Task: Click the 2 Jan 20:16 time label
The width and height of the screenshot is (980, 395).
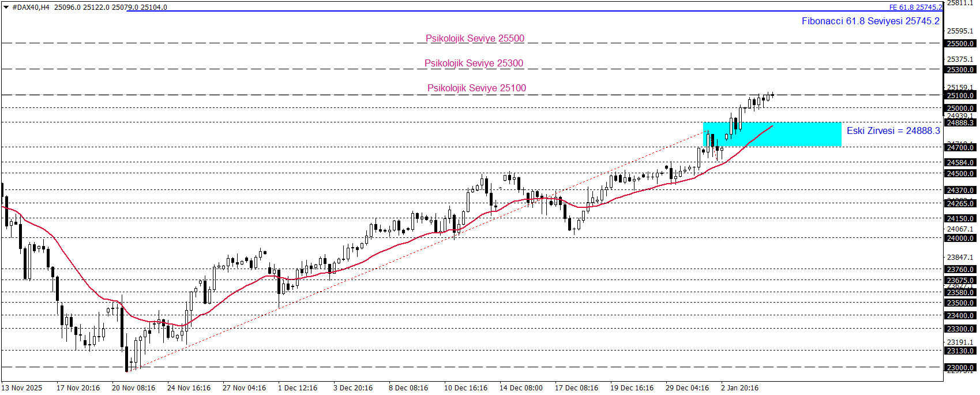Action: (739, 387)
